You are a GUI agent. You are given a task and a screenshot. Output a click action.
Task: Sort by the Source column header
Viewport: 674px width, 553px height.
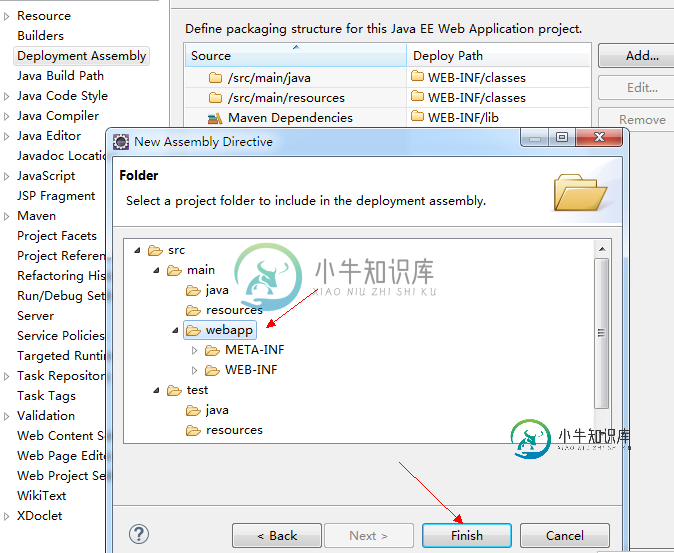295,55
